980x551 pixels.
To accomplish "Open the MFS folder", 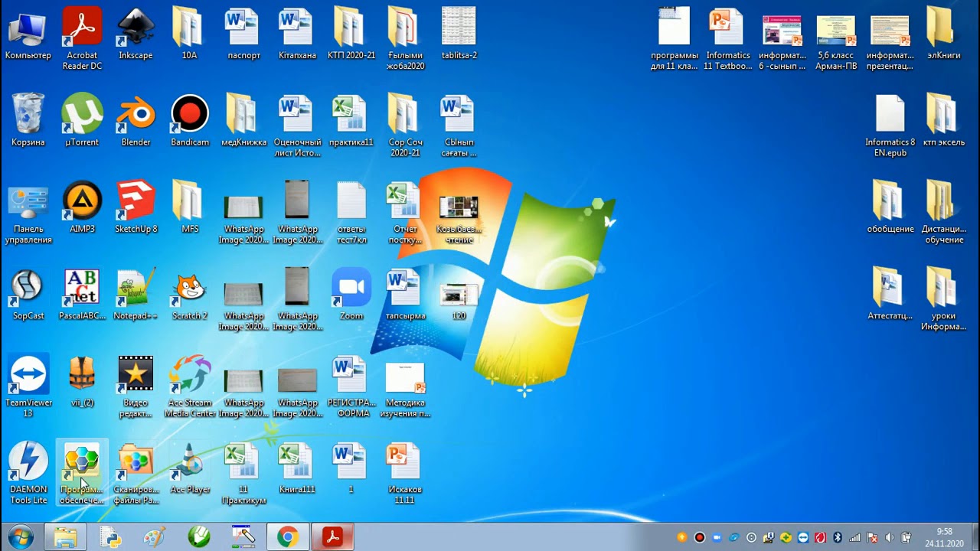I will point(190,207).
